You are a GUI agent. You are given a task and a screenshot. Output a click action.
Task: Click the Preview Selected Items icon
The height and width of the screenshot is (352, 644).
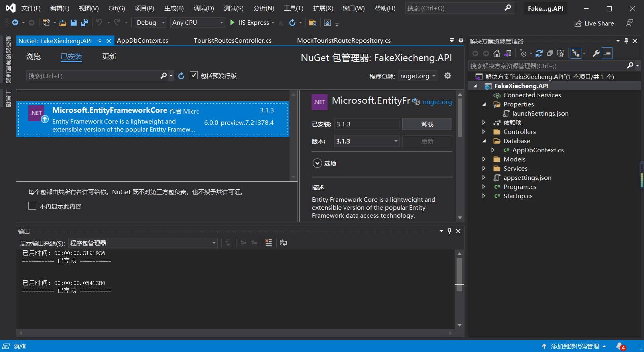pos(607,53)
